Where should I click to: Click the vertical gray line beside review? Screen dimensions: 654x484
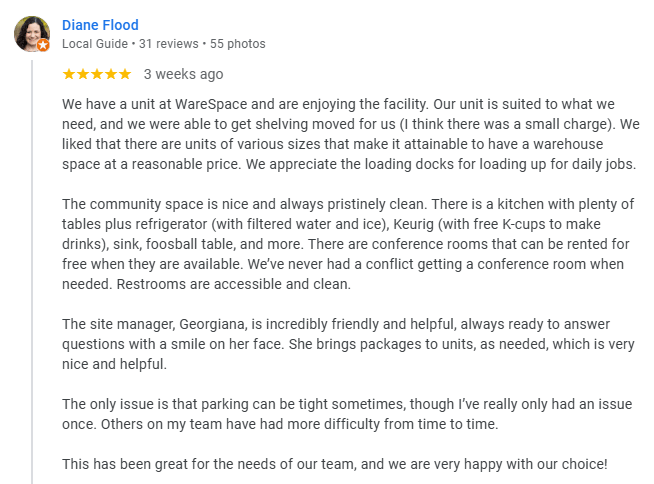[32, 272]
